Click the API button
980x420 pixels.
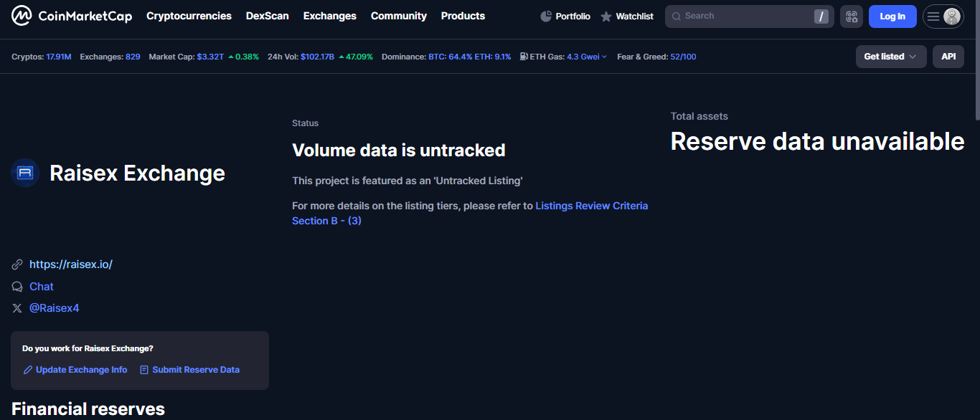pos(948,57)
